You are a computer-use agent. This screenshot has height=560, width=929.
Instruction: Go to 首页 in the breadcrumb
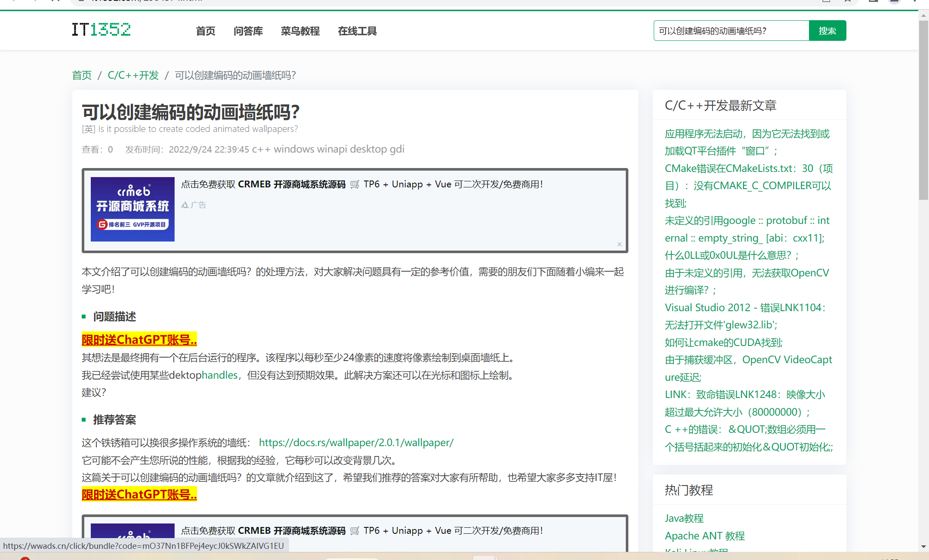[82, 75]
